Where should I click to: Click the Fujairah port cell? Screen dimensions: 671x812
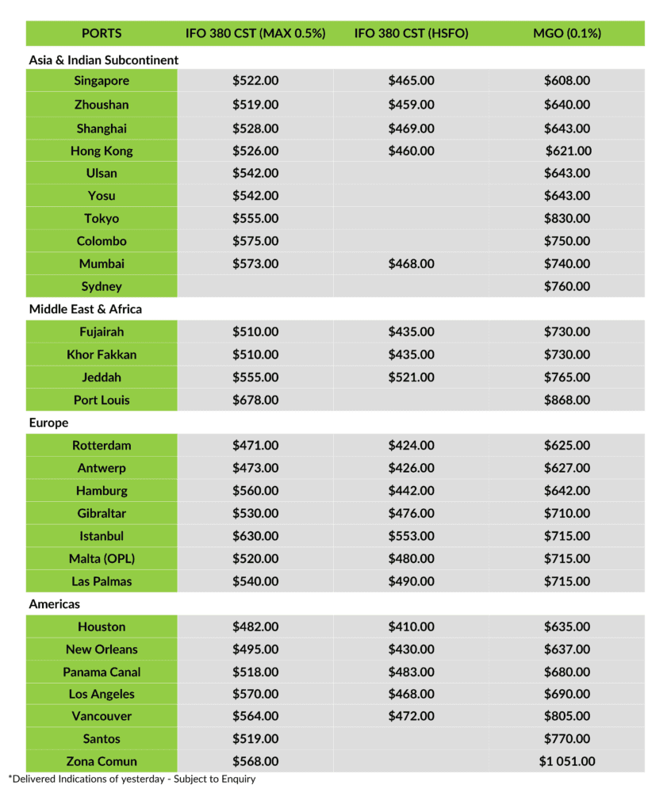coord(102,331)
